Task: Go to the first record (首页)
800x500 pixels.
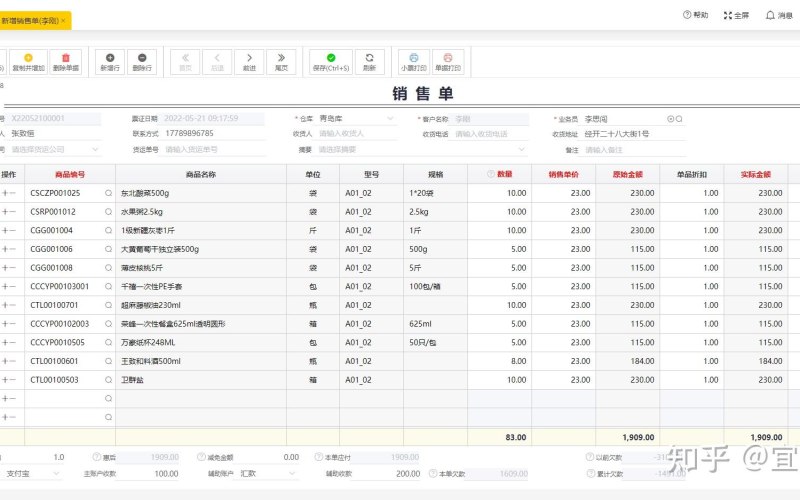Action: [x=185, y=62]
